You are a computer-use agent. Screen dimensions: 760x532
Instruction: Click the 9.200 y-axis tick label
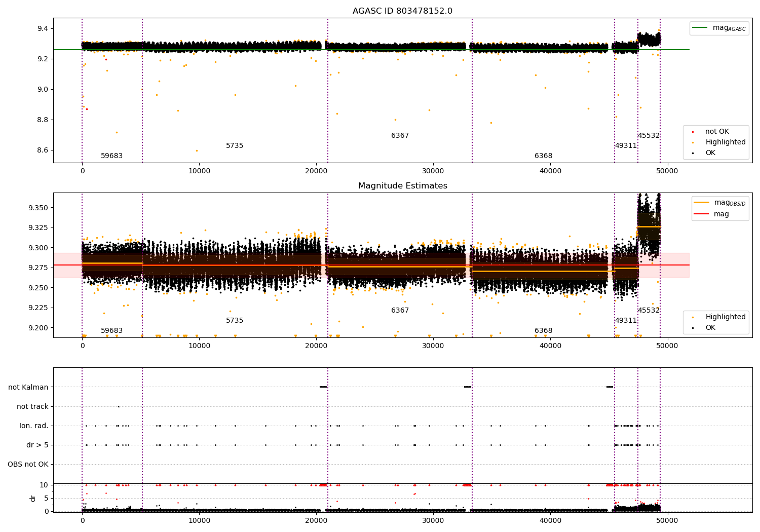39,328
